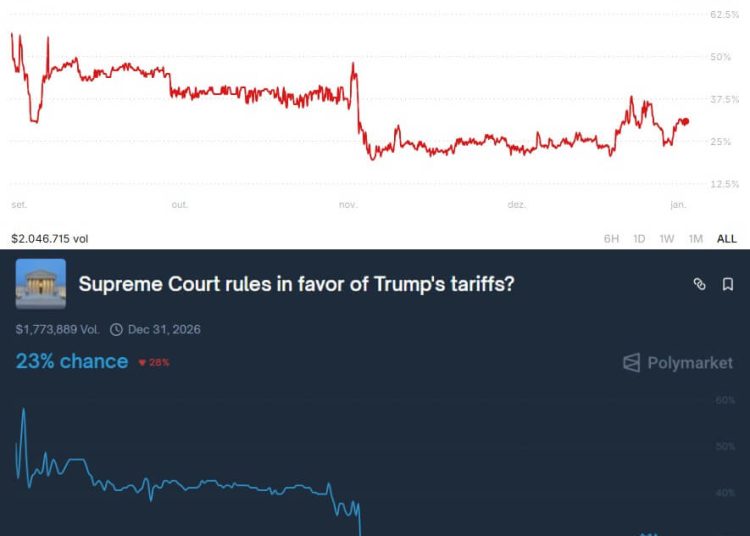Bookmark the Supreme Court tariffs market

point(728,285)
